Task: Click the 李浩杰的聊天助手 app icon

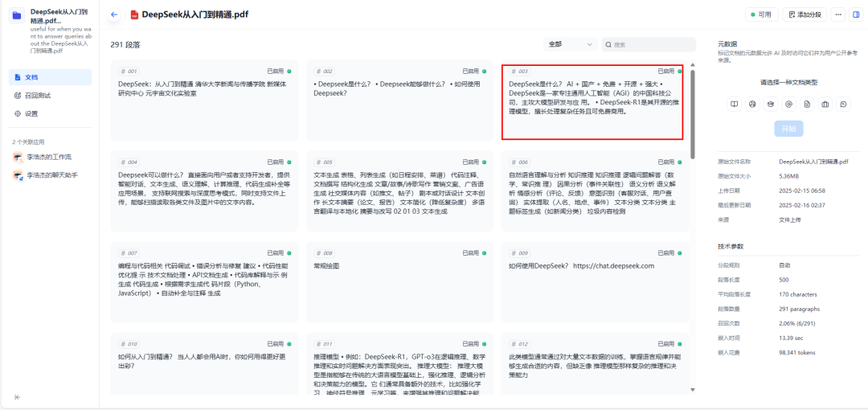Action: [17, 175]
